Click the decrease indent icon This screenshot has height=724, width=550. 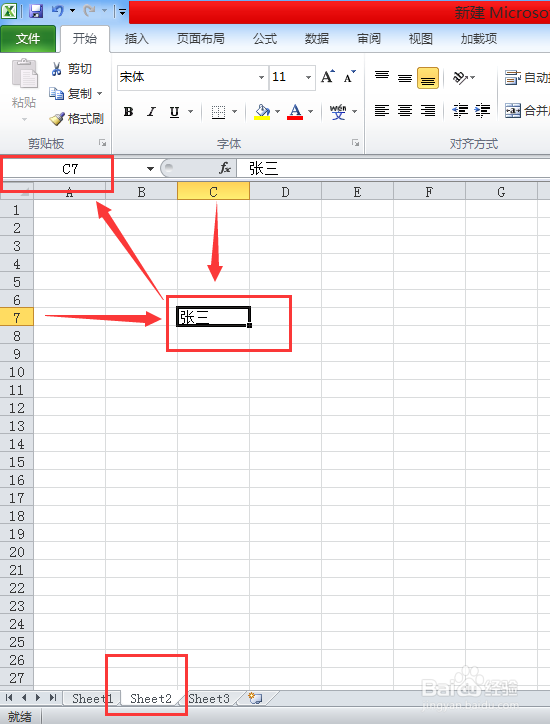point(460,111)
